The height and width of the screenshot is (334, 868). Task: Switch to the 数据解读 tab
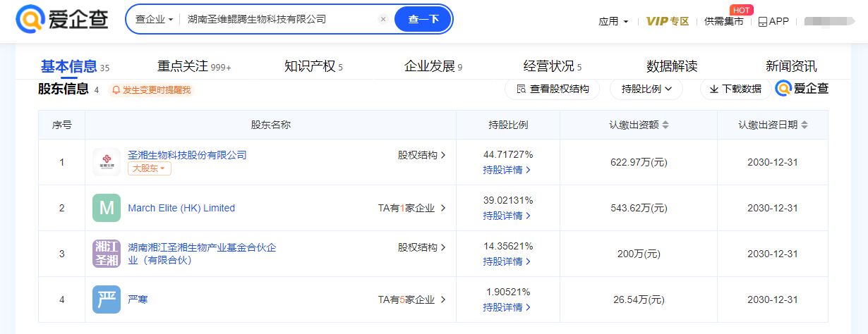click(x=672, y=66)
